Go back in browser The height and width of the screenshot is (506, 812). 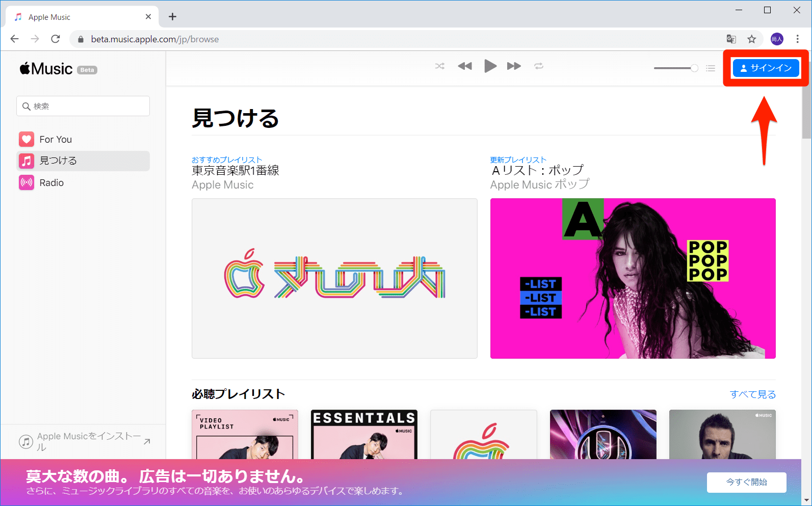[x=14, y=39]
